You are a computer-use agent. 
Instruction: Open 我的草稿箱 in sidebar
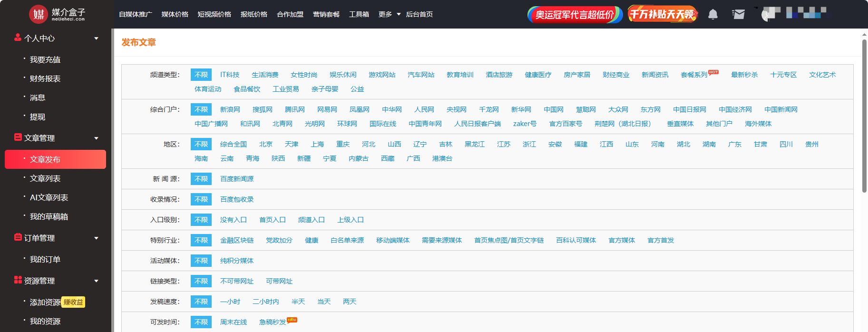coord(49,216)
